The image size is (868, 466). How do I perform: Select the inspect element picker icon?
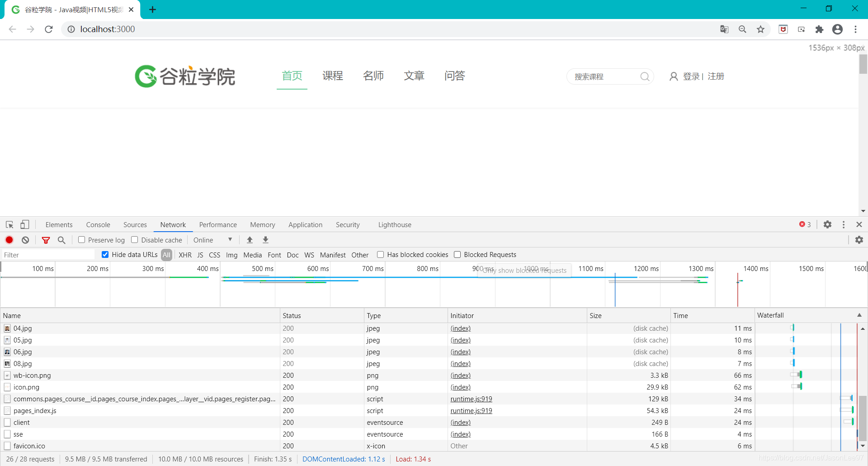point(9,224)
